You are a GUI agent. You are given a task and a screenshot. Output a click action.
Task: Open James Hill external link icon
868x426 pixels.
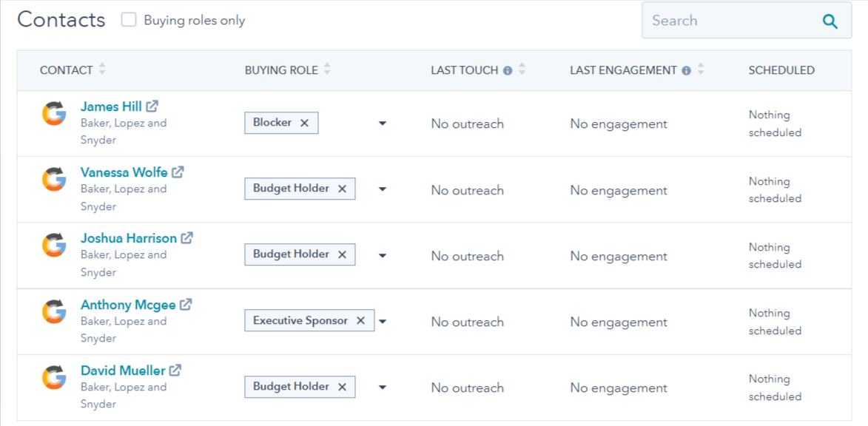(x=152, y=106)
